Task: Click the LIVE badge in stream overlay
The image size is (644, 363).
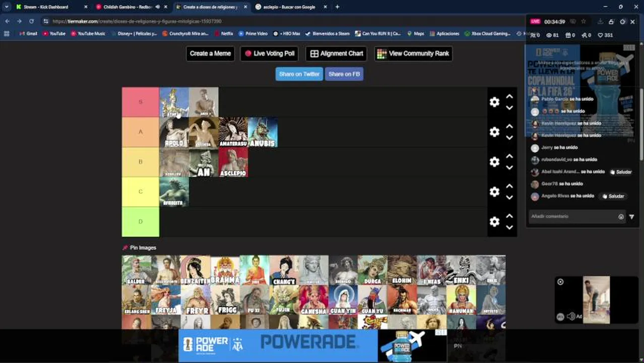Action: 535,22
